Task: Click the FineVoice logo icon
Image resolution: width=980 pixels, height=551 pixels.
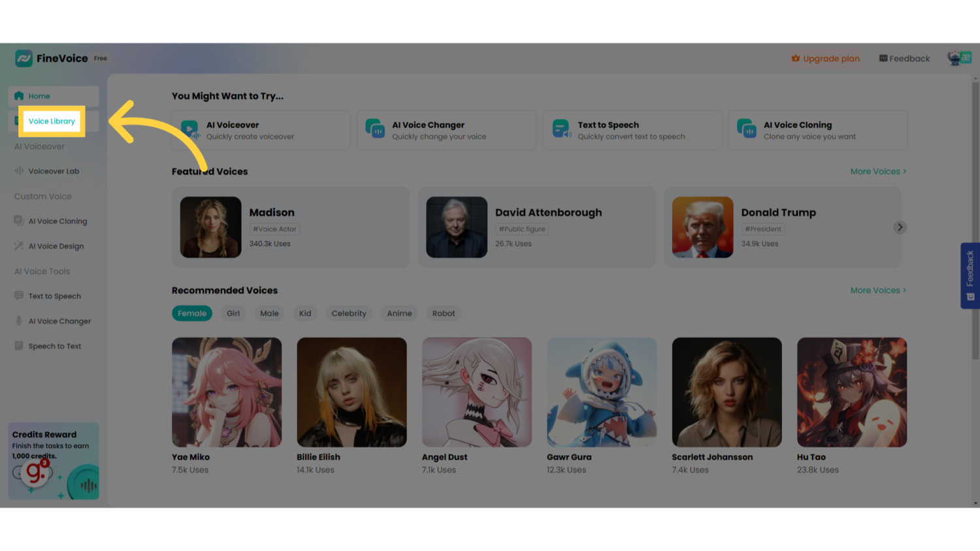Action: pos(24,58)
